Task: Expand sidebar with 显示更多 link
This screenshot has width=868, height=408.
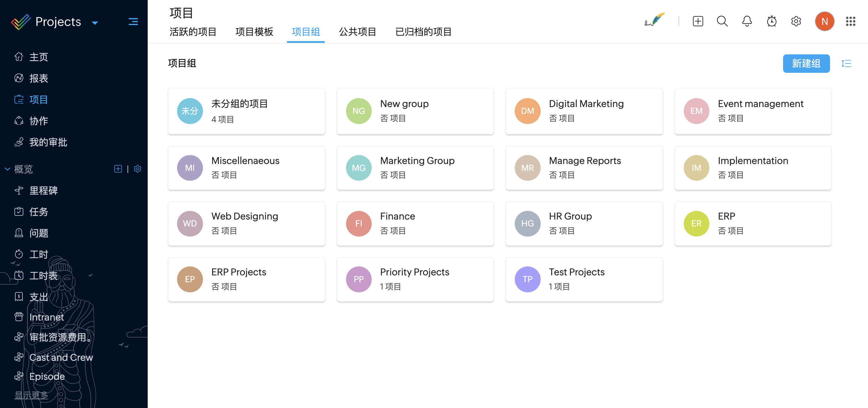Action: pos(31,395)
